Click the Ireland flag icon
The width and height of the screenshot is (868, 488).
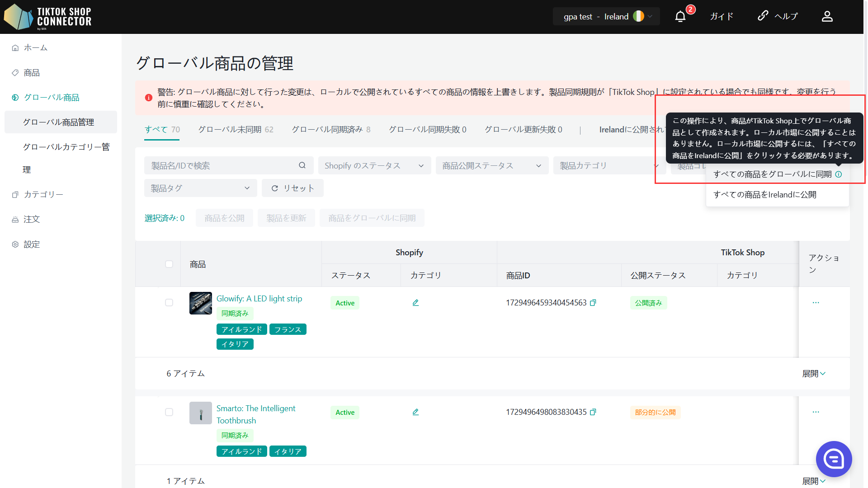(638, 17)
